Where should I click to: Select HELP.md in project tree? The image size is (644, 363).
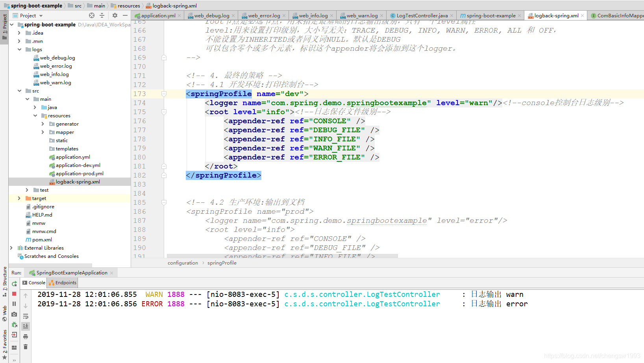pos(42,215)
